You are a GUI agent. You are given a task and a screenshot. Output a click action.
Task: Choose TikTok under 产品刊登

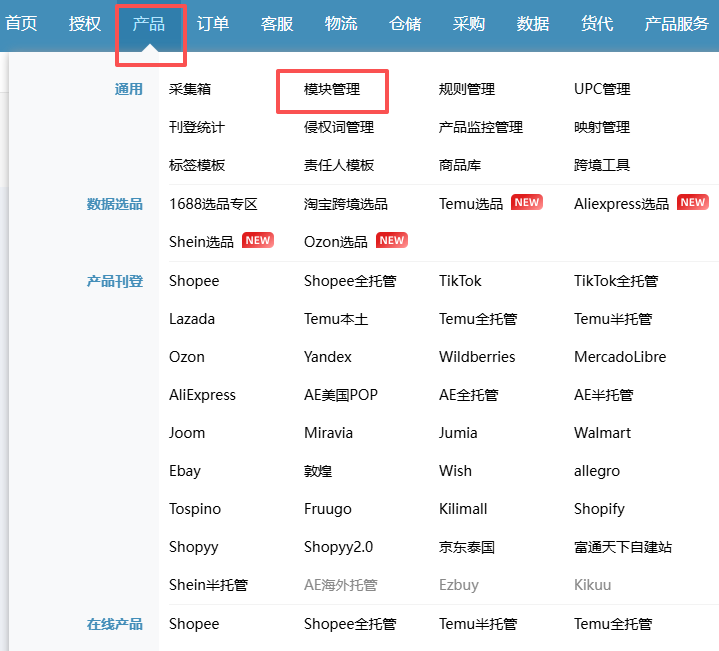click(460, 281)
